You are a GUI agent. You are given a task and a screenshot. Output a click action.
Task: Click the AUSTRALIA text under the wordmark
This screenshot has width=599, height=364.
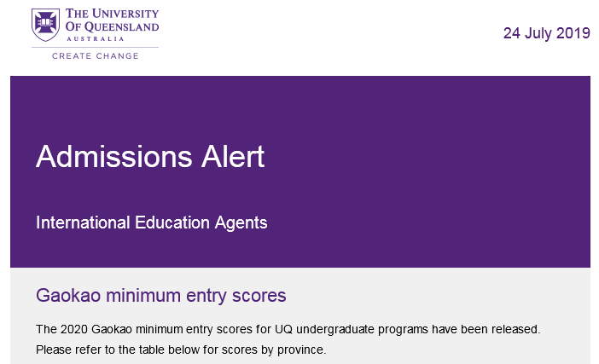pyautogui.click(x=95, y=38)
